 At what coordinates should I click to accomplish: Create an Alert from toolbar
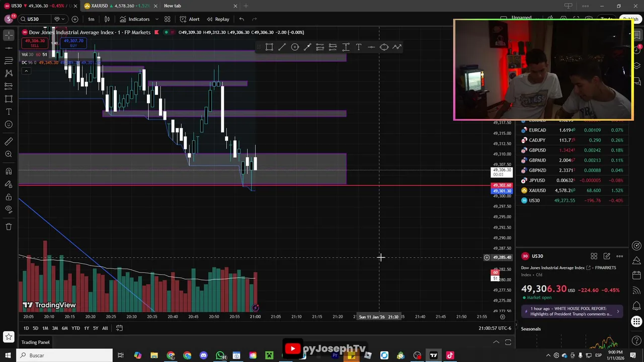(190, 19)
